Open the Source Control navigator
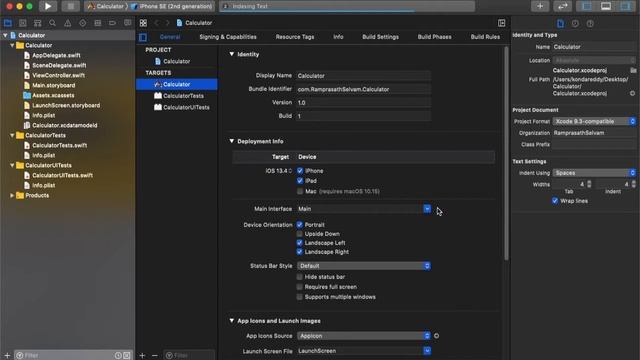The width and height of the screenshot is (640, 360). click(22, 23)
